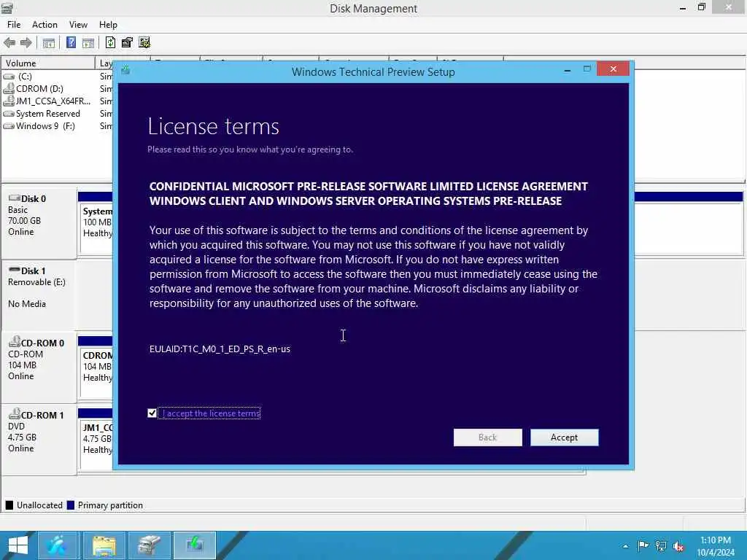
Task: Uncheck the I accept the license terms checkbox
Action: click(152, 413)
